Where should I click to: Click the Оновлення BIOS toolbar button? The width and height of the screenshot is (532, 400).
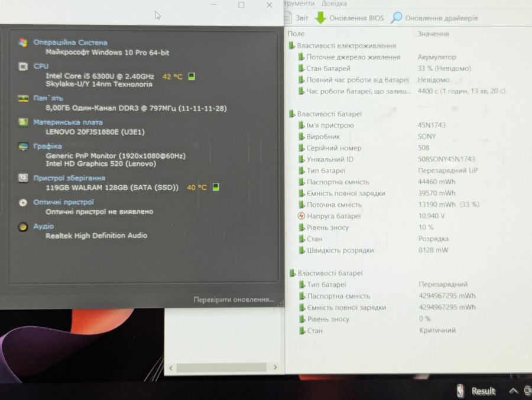click(349, 18)
